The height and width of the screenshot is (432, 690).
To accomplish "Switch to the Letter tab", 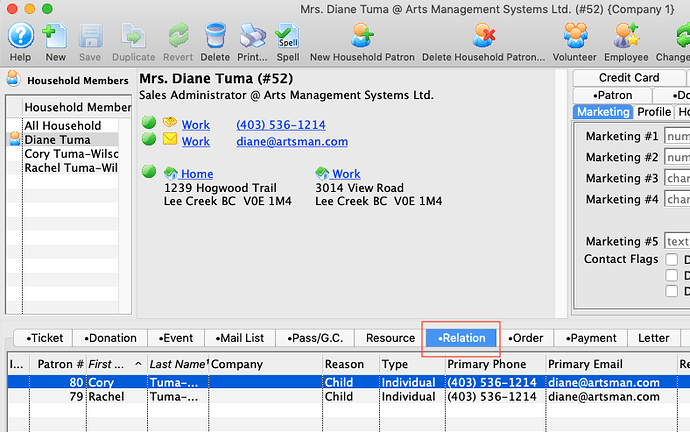I will click(653, 338).
